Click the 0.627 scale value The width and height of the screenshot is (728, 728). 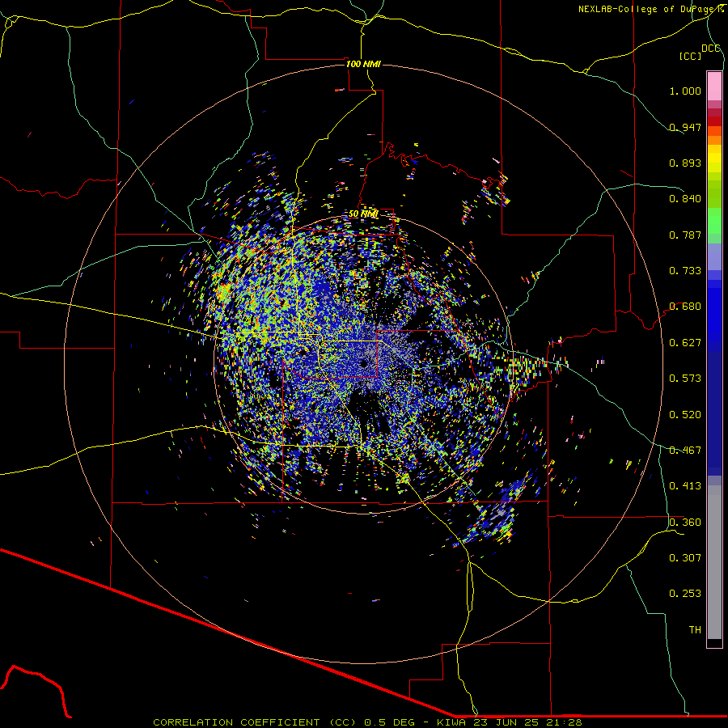coord(685,343)
